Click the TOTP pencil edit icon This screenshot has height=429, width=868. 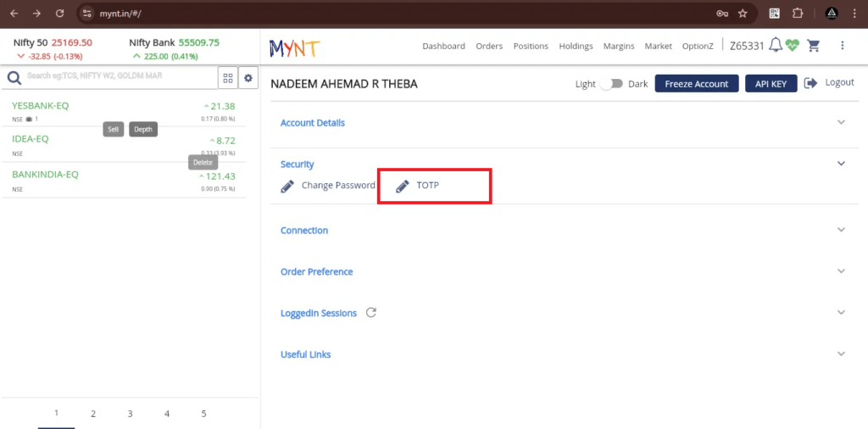coord(403,186)
